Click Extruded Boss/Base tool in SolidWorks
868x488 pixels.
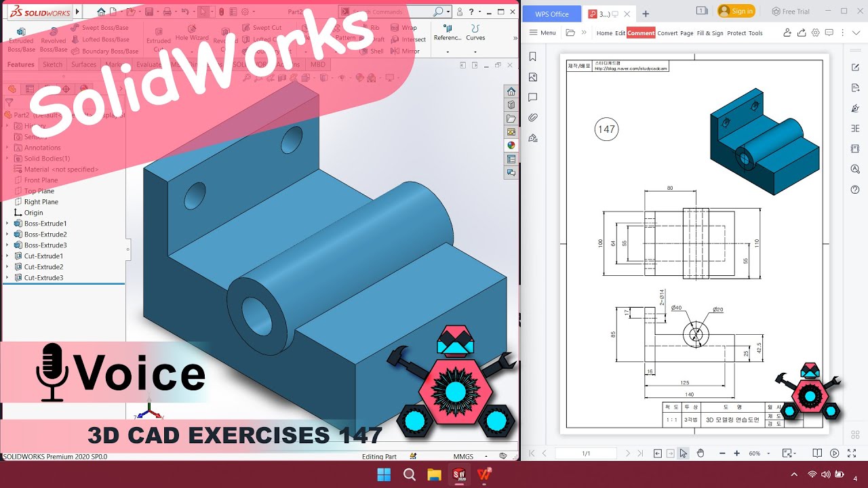pyautogui.click(x=21, y=40)
